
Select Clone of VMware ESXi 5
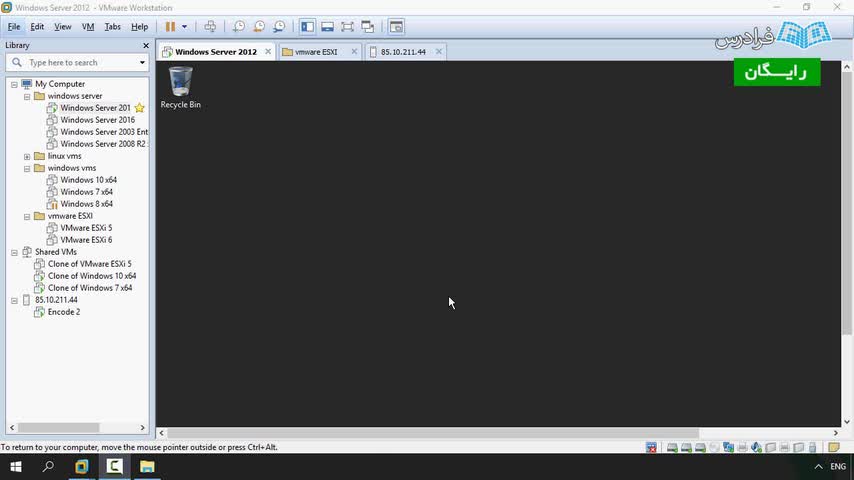click(89, 264)
